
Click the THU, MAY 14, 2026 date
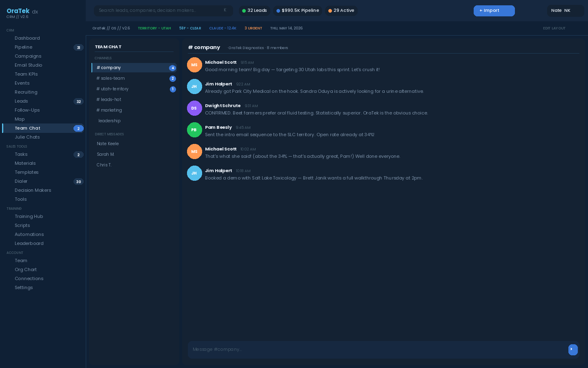click(x=286, y=29)
